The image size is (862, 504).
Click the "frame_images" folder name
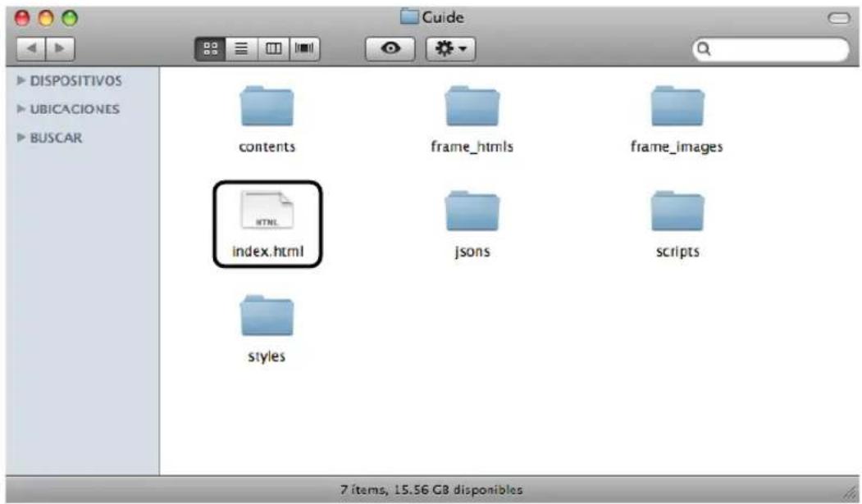tap(677, 148)
